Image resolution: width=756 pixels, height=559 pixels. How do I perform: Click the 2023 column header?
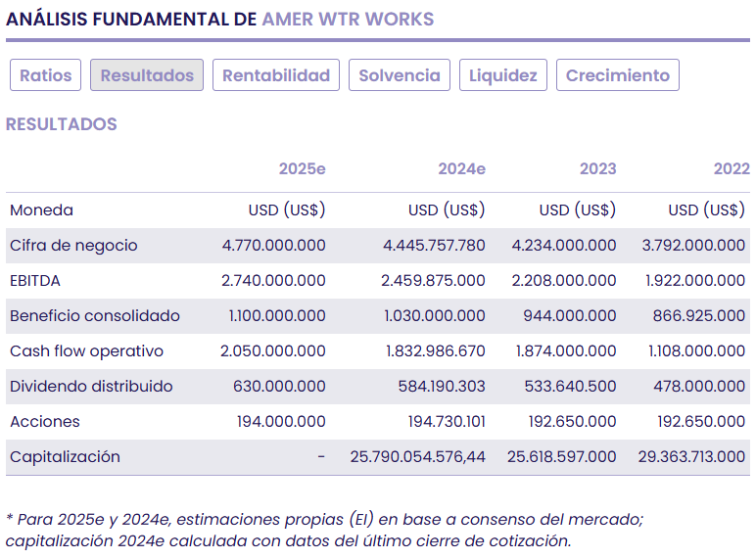[598, 168]
